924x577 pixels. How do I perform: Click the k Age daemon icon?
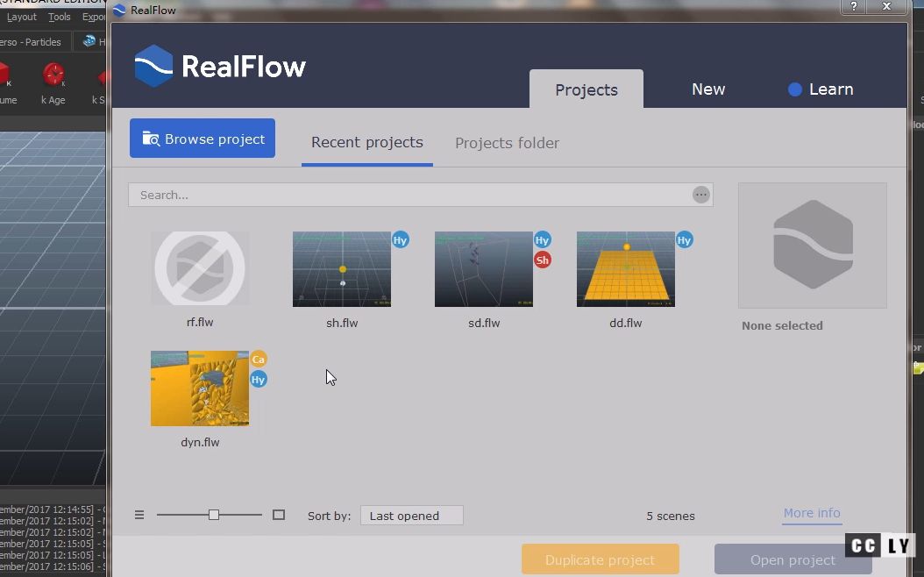(53, 75)
